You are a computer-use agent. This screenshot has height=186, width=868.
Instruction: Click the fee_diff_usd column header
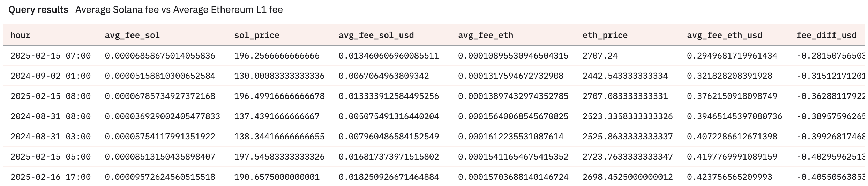826,35
